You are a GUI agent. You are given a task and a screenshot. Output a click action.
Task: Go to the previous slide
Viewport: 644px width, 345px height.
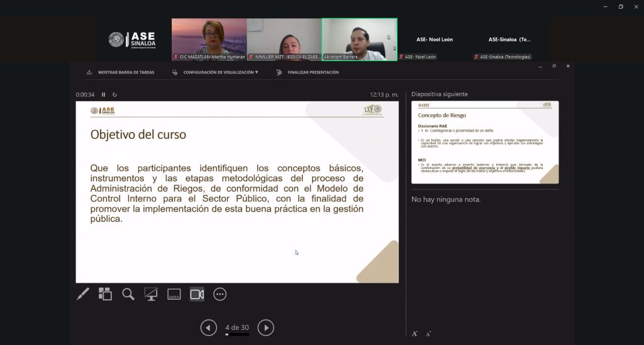[x=208, y=327]
